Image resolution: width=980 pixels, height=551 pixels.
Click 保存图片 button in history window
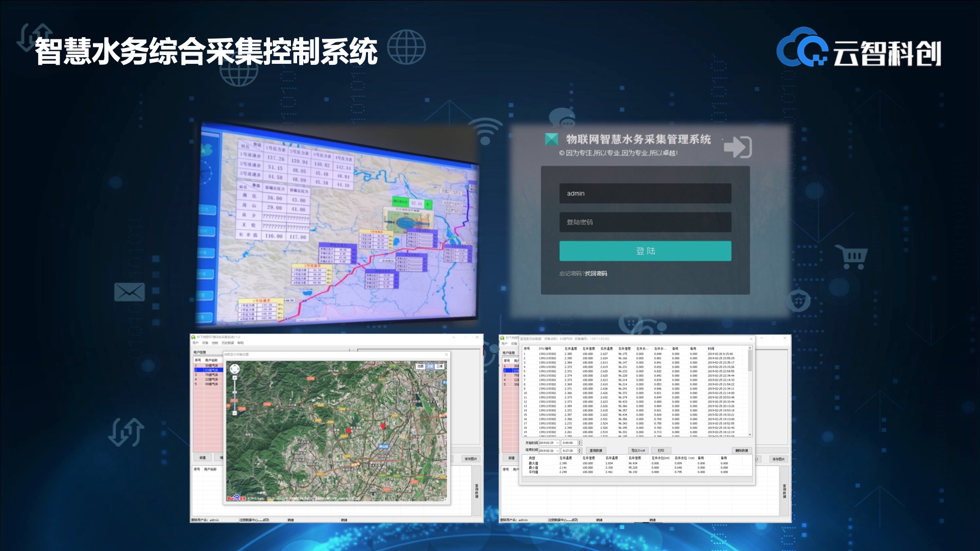click(x=778, y=459)
